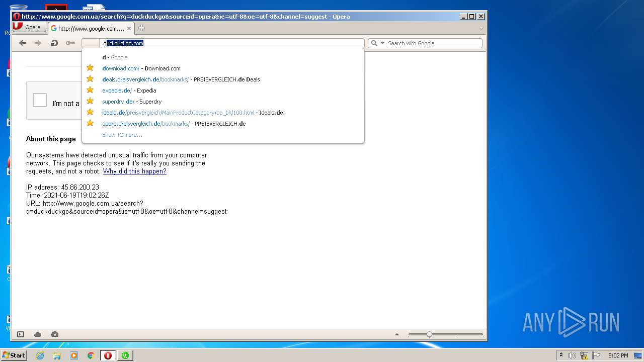644x362 pixels.
Task: Select the superdry.de suggestion
Action: click(x=223, y=102)
